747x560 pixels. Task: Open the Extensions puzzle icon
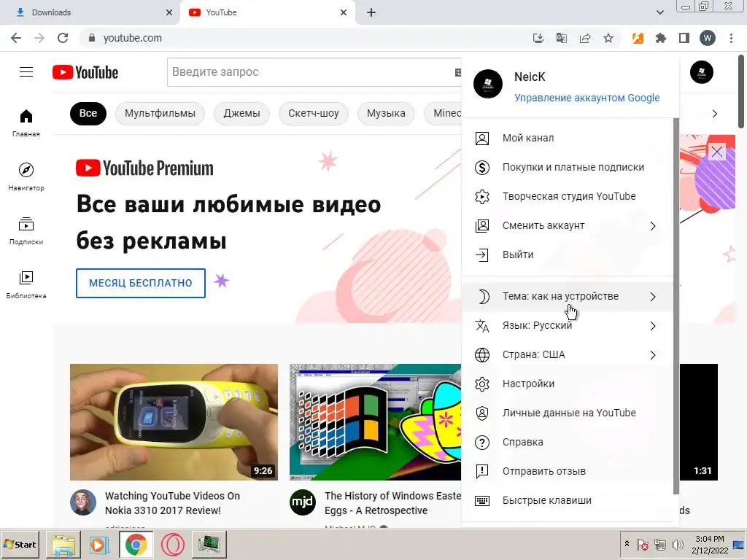(x=661, y=38)
